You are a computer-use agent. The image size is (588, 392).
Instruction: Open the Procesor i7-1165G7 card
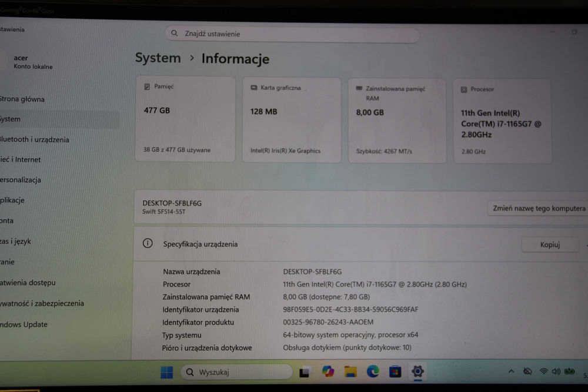pos(502,122)
